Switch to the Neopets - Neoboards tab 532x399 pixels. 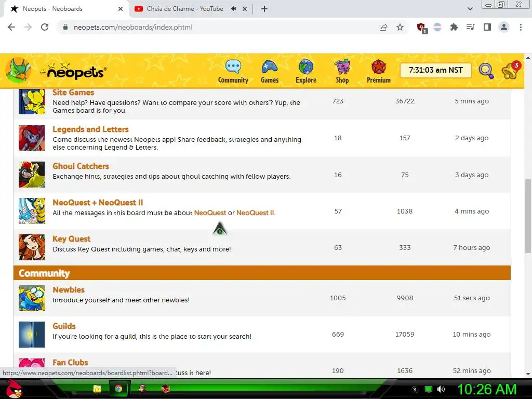pos(66,9)
